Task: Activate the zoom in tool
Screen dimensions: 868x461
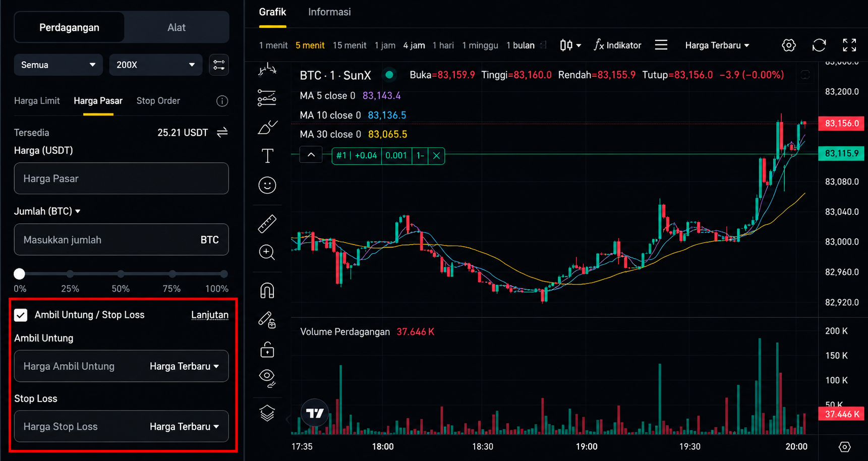Action: point(267,252)
